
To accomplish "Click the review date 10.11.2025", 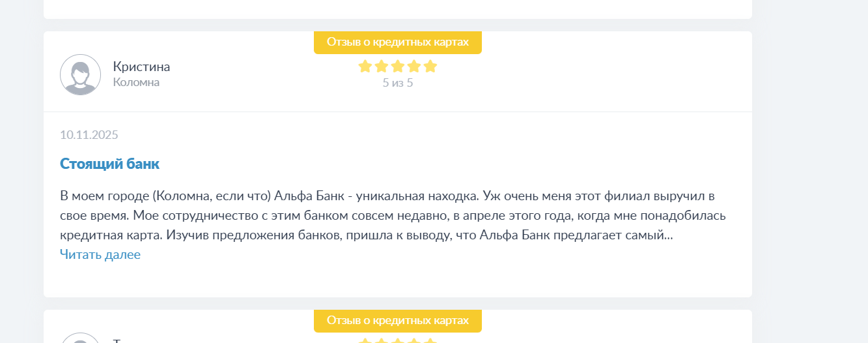I will (x=89, y=135).
